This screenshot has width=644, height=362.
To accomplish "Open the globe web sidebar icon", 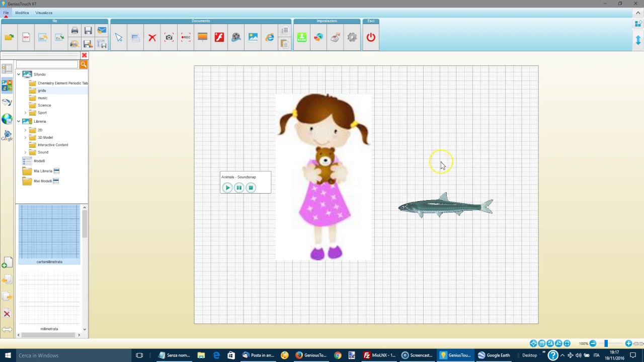I will 7,119.
